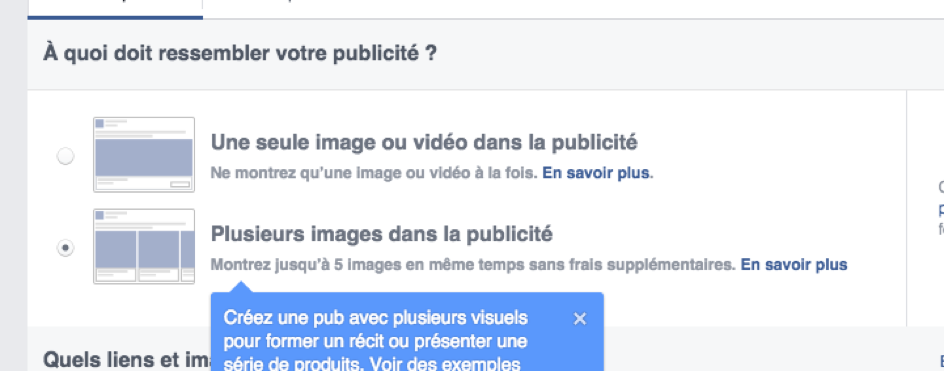Click 'Voir des exemples' in the tooltip
944x371 pixels.
(x=444, y=364)
